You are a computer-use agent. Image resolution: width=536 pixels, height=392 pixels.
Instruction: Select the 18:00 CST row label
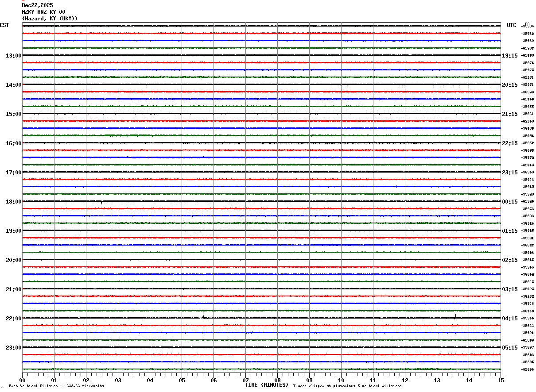tap(13, 202)
